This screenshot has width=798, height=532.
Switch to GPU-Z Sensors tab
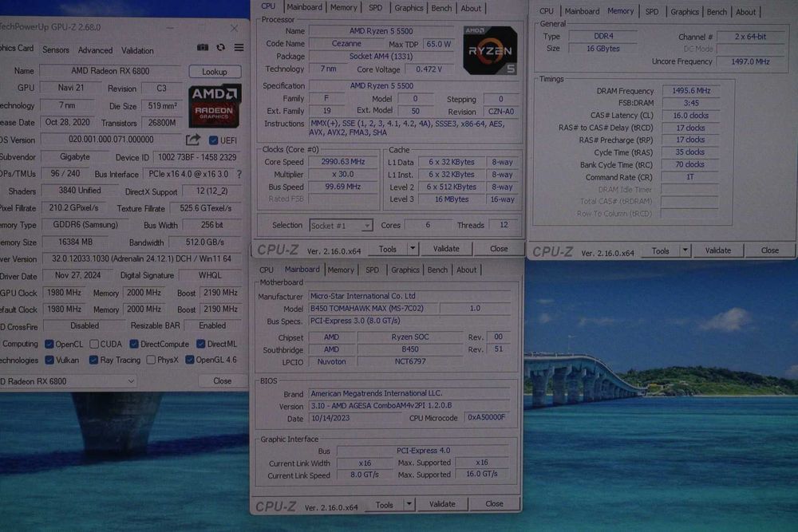tap(56, 49)
